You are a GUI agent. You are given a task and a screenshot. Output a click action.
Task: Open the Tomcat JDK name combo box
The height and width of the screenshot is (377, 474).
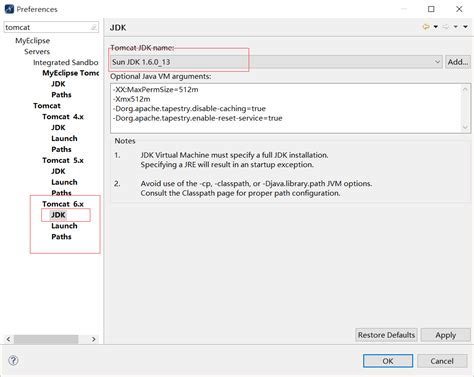click(276, 62)
